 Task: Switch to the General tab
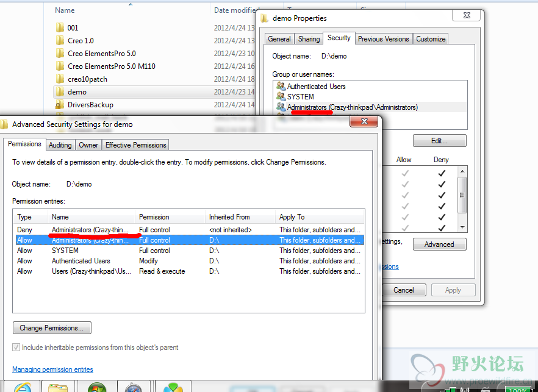pyautogui.click(x=279, y=39)
